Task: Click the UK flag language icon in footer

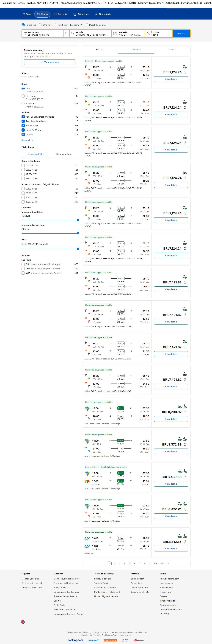Action: coord(23,622)
